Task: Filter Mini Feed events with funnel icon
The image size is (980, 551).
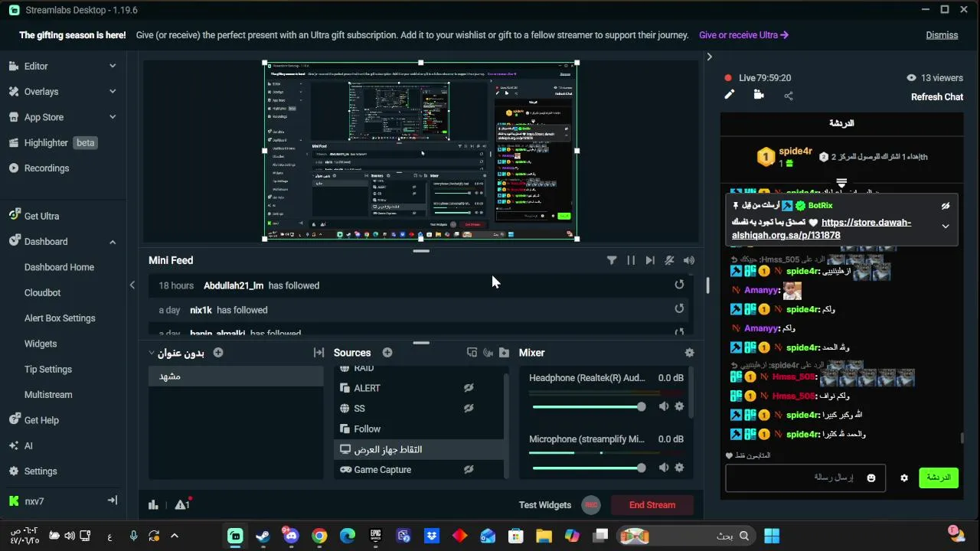Action: [x=612, y=260]
